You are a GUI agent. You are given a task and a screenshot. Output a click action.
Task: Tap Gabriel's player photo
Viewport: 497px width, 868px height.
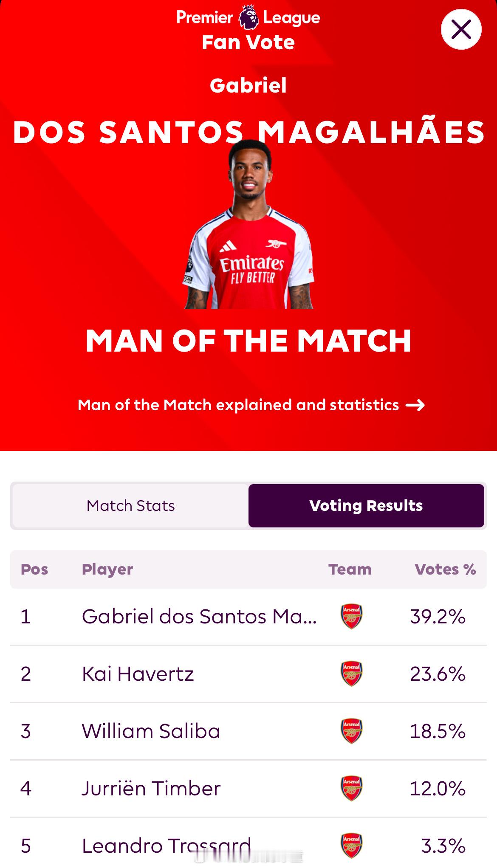(x=249, y=224)
